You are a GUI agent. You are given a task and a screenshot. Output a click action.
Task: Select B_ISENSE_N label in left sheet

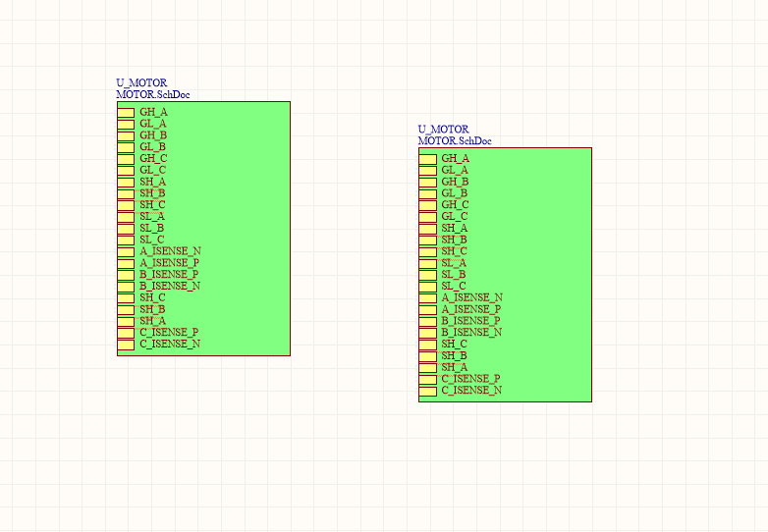coord(170,287)
